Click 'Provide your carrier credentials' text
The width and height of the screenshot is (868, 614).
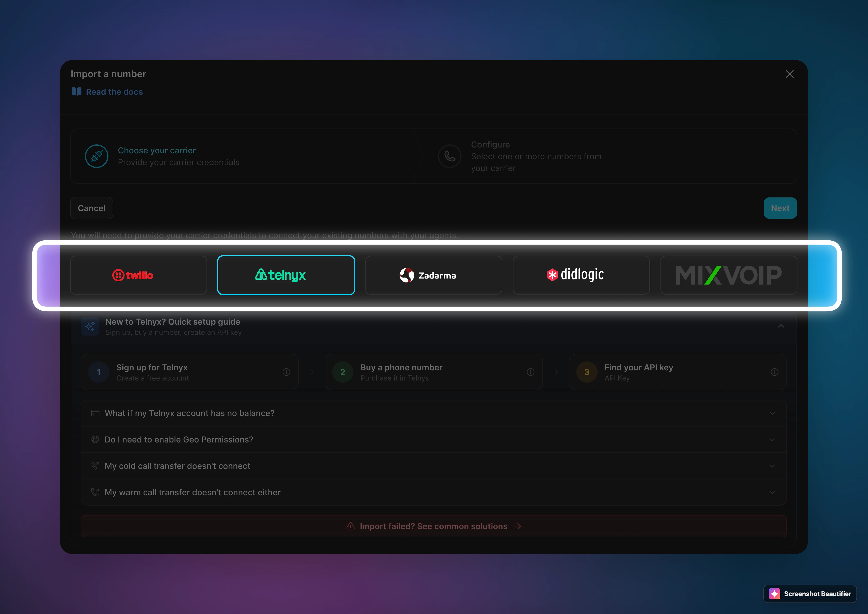click(178, 162)
